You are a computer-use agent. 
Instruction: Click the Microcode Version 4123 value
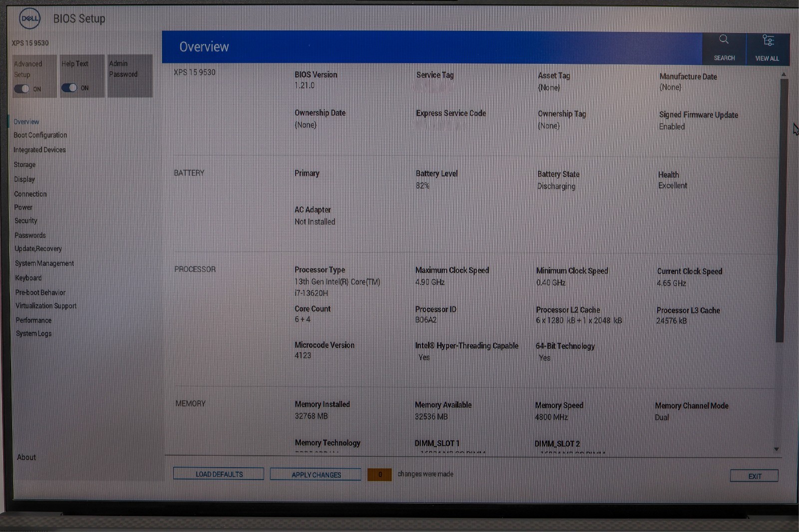point(303,356)
